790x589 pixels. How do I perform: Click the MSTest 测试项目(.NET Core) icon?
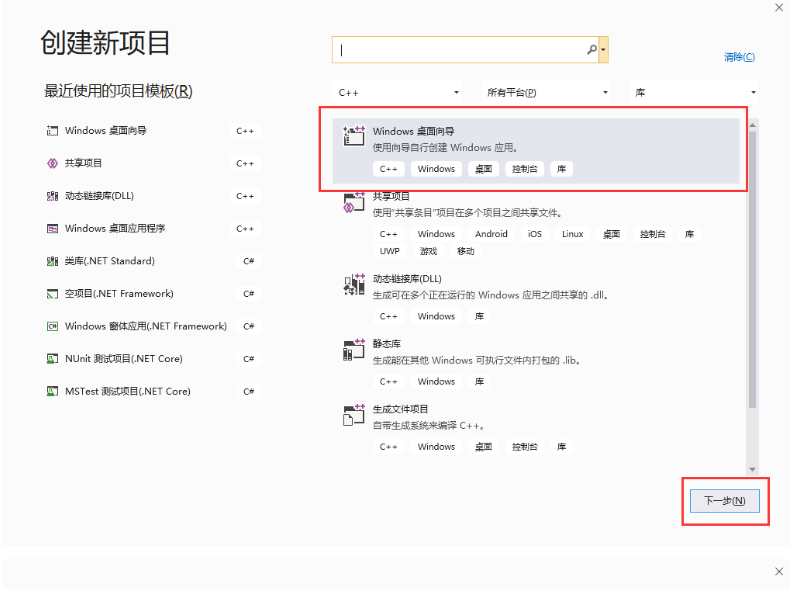pyautogui.click(x=52, y=391)
